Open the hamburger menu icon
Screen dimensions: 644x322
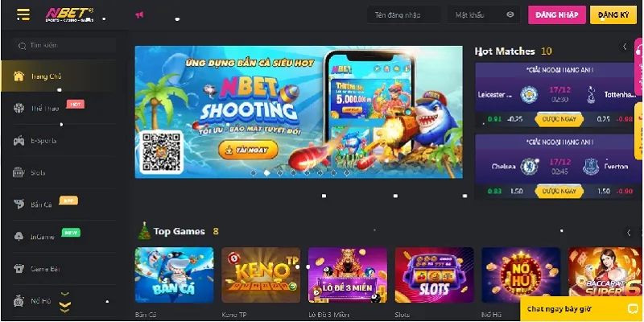tap(23, 14)
